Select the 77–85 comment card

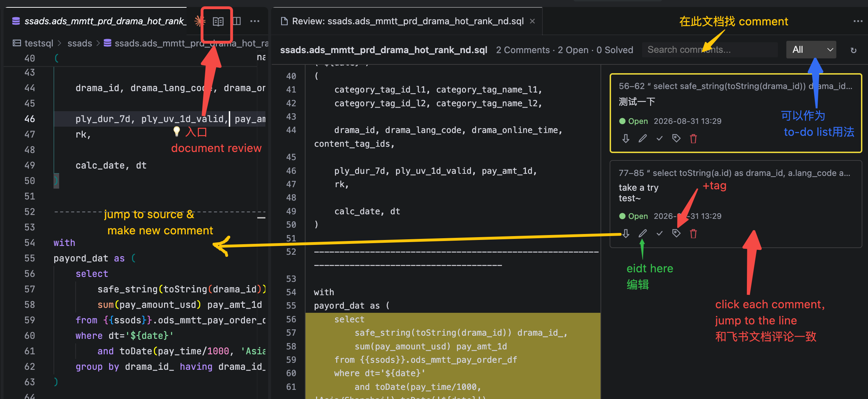[x=736, y=204]
